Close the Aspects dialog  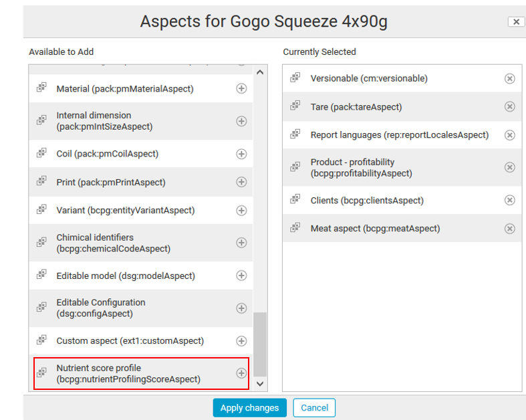pyautogui.click(x=516, y=22)
